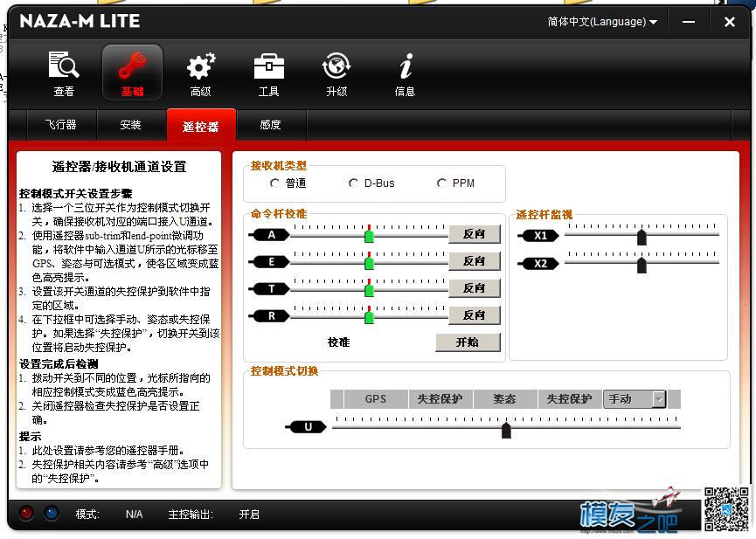756x539 pixels.
Task: Open the 简体中文(Language) dropdown
Action: (x=601, y=22)
